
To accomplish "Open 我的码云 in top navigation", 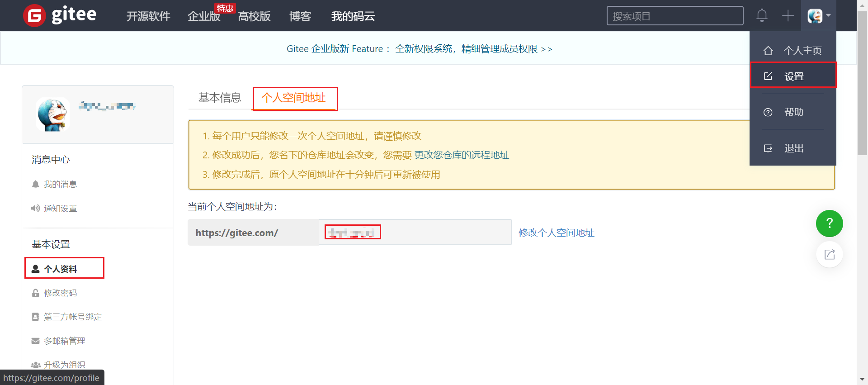I will 353,16.
